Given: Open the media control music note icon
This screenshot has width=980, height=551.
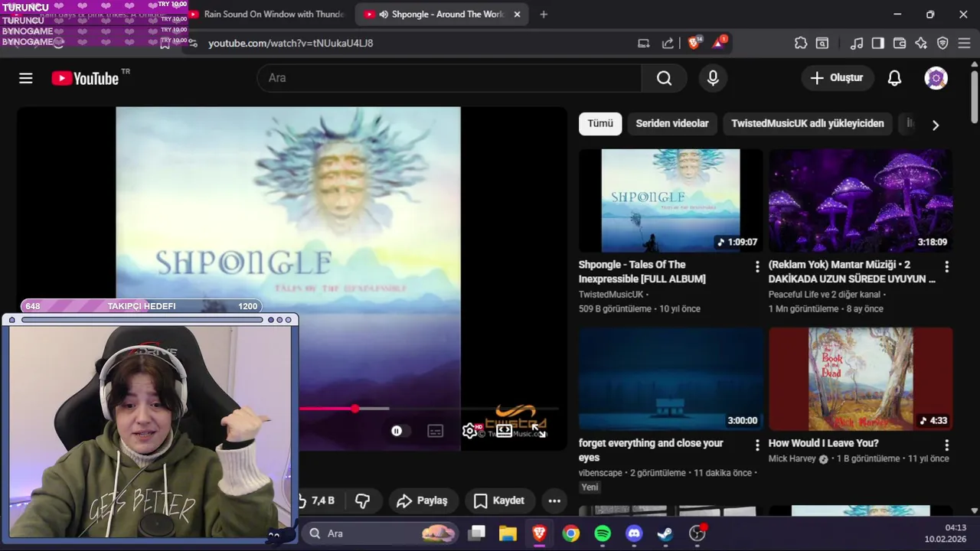Looking at the screenshot, I should (x=857, y=43).
